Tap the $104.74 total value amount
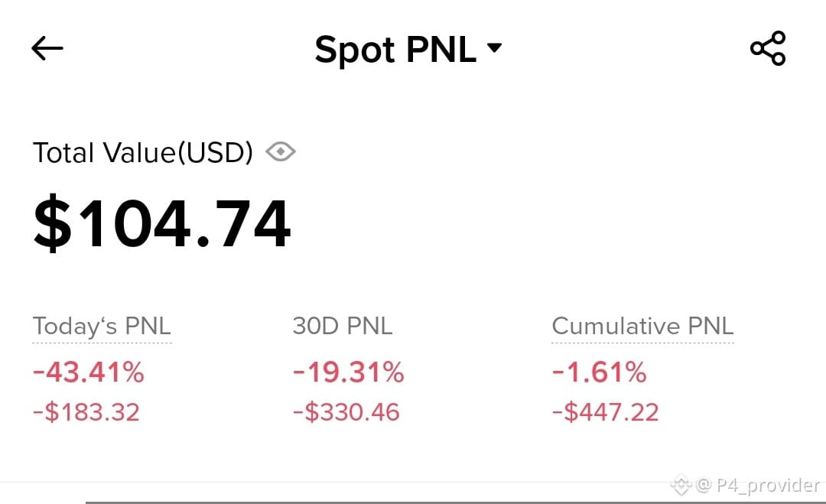This screenshot has width=826, height=504. (161, 223)
